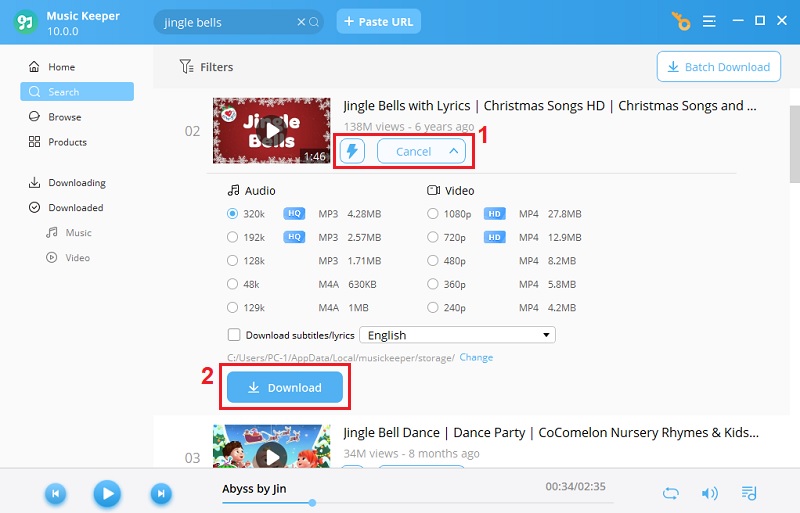This screenshot has width=800, height=513.
Task: Go back to the previous track
Action: coord(56,493)
